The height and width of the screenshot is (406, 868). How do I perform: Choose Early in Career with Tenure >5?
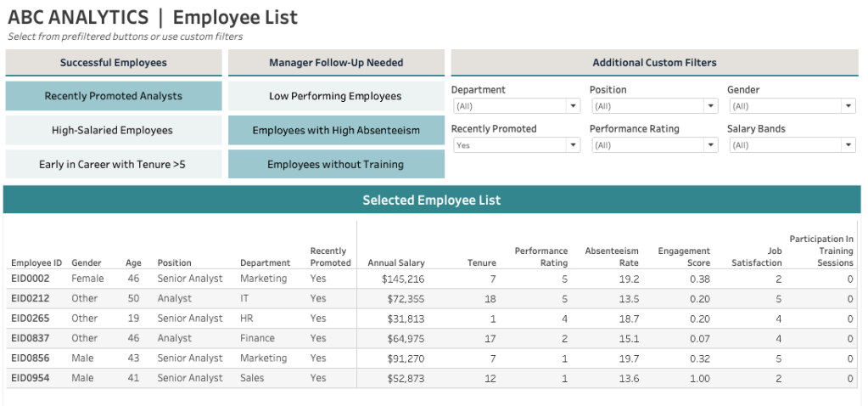pyautogui.click(x=113, y=164)
